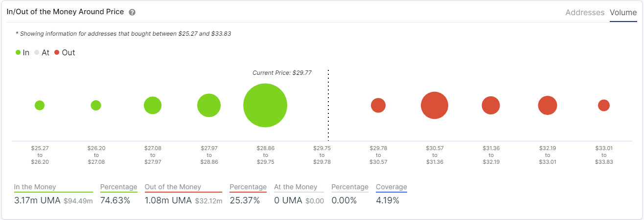
Task: Toggle the gray At legend dot
Action: 37,52
